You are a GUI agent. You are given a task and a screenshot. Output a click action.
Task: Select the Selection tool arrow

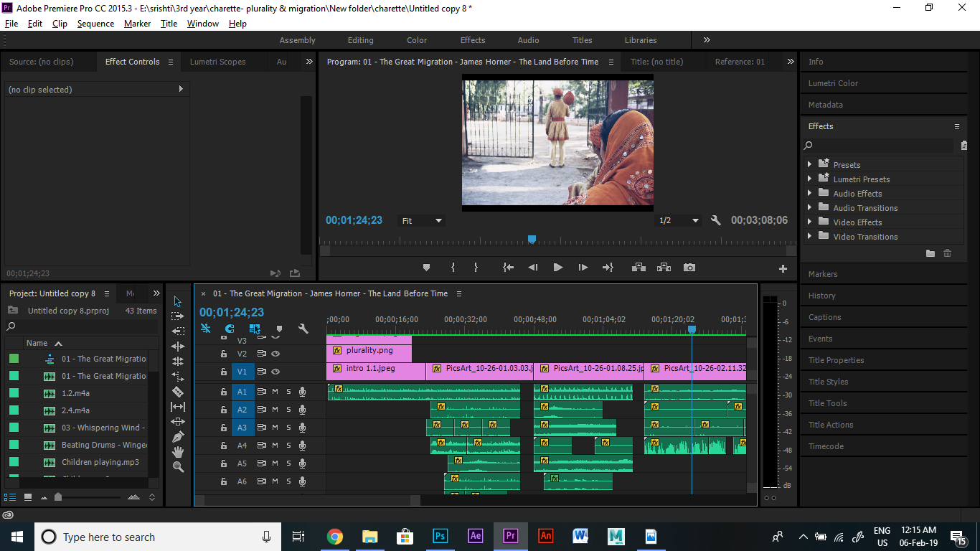point(178,301)
